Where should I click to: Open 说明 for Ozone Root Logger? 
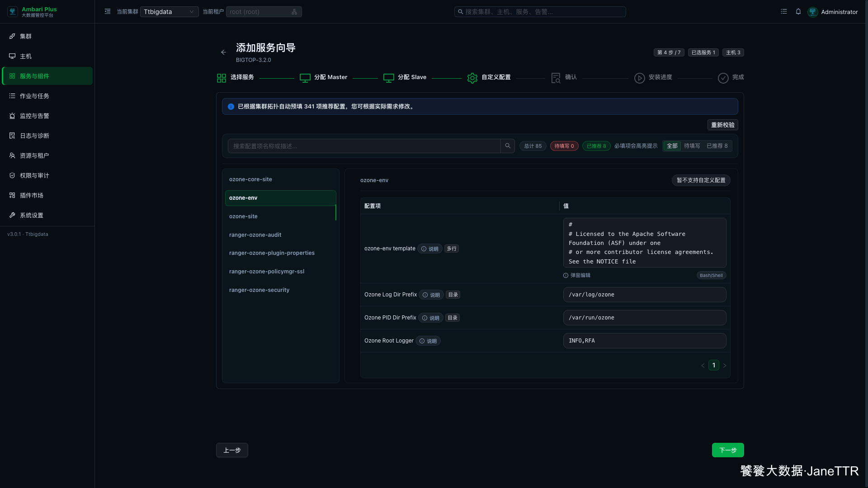point(428,341)
